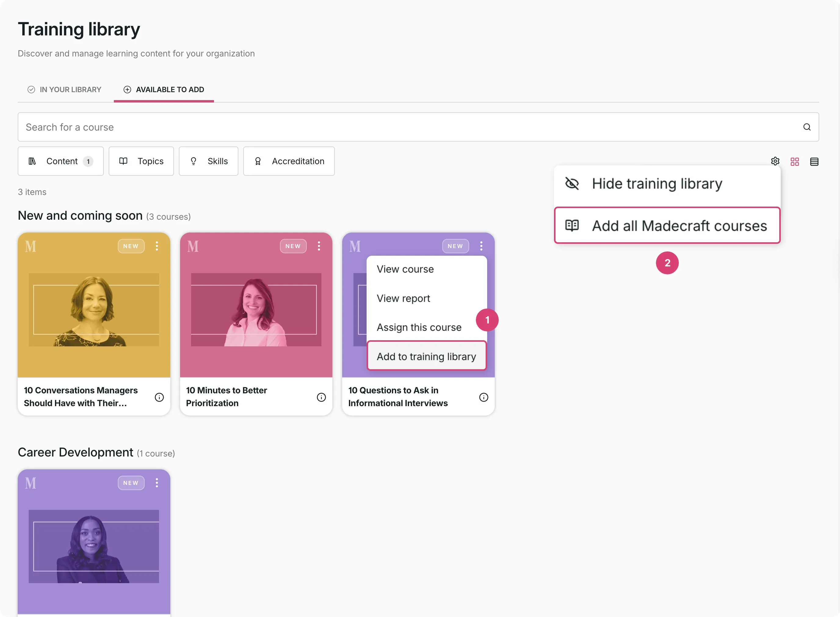Switch to list view
Screen dimensions: 840x617
(814, 161)
